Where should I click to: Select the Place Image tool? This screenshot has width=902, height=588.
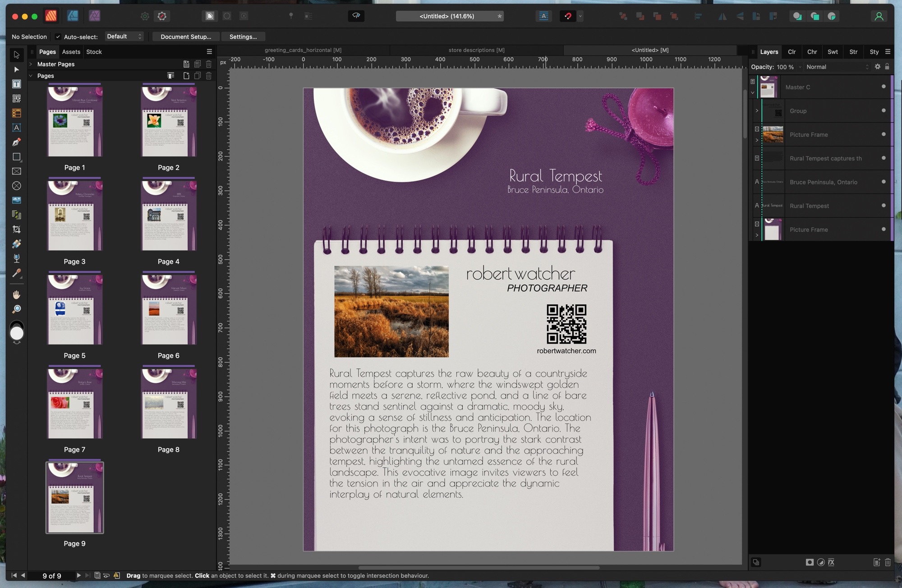[17, 200]
